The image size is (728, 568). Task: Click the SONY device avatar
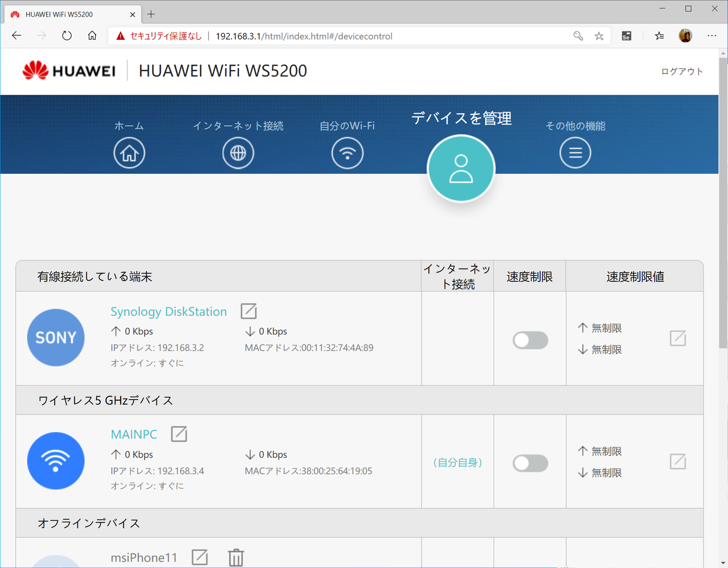(56, 337)
